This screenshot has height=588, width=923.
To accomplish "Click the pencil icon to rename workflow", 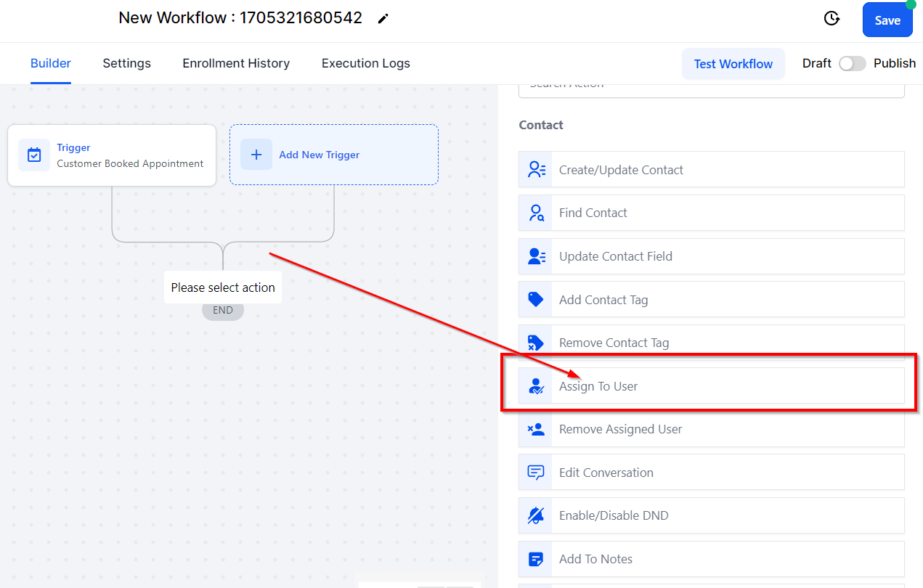I will click(383, 19).
